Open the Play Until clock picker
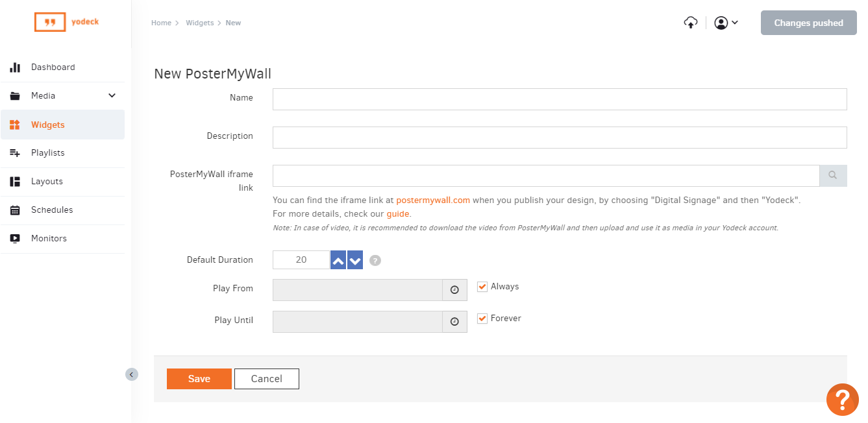The width and height of the screenshot is (868, 423). pos(454,322)
